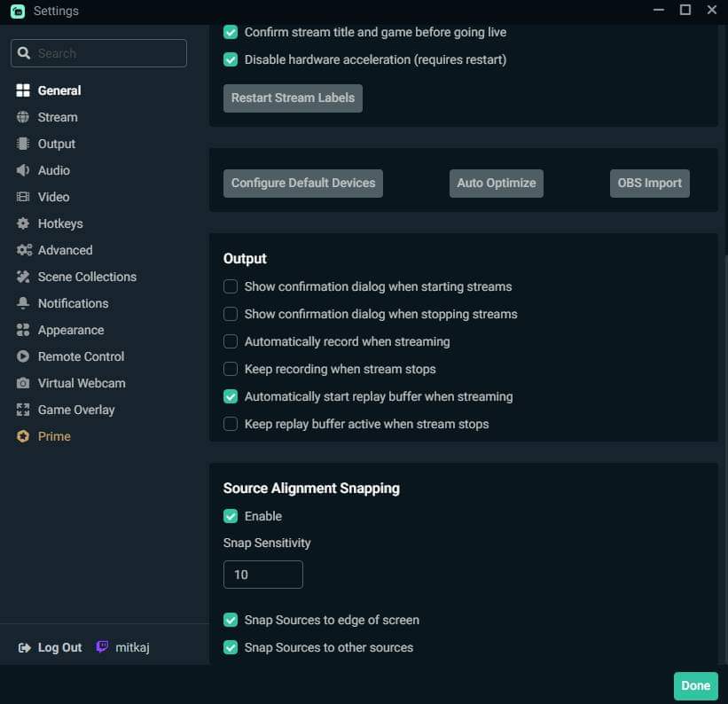The height and width of the screenshot is (704, 728).
Task: Click the Hotkeys gear icon
Action: click(23, 223)
